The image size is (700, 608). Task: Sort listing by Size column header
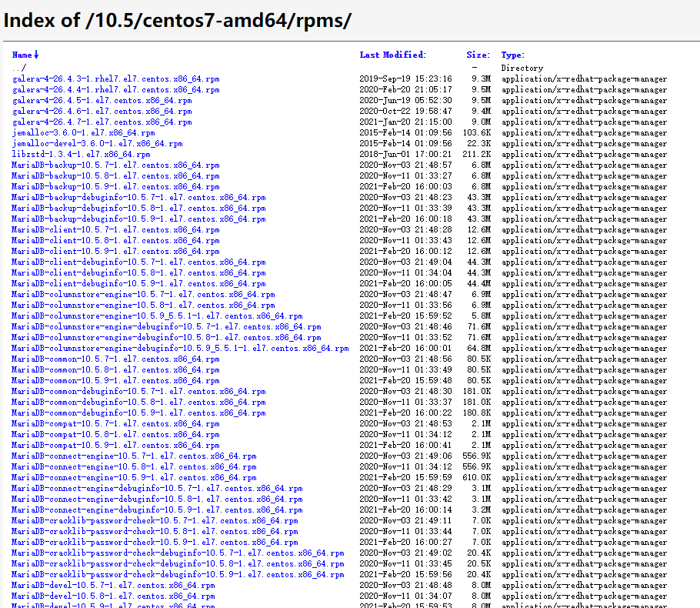(x=478, y=55)
